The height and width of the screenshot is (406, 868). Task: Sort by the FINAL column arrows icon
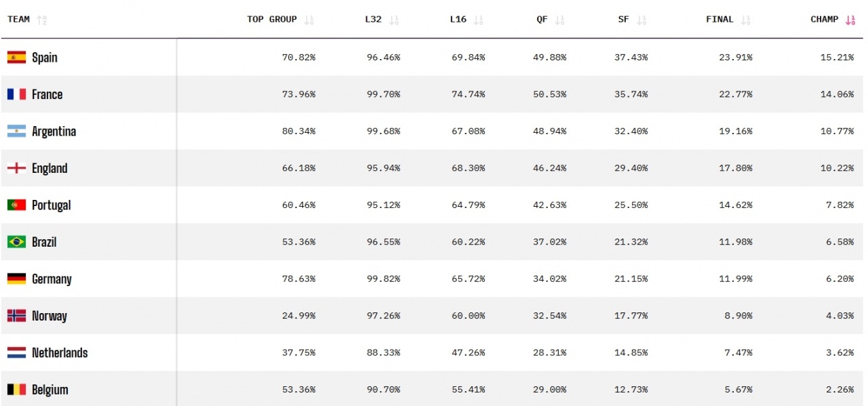[746, 20]
